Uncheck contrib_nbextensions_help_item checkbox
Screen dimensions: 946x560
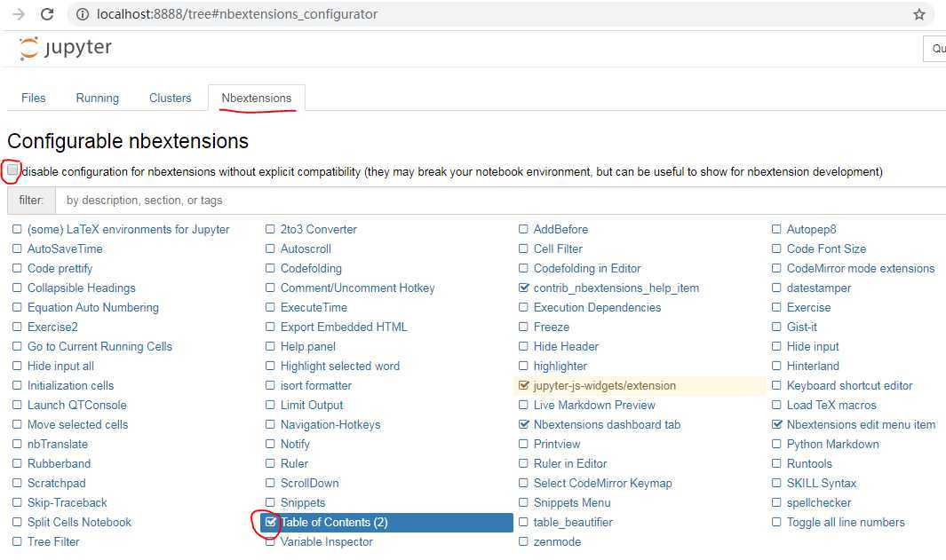(524, 288)
